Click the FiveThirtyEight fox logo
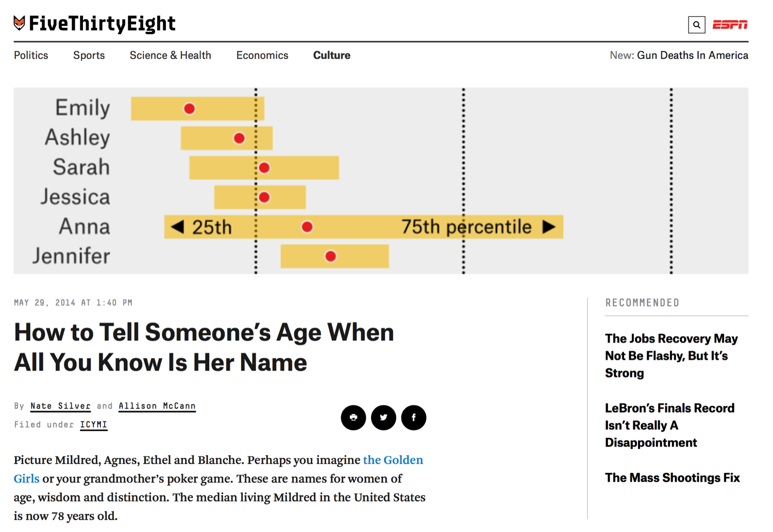This screenshot has width=773, height=532. pyautogui.click(x=20, y=23)
